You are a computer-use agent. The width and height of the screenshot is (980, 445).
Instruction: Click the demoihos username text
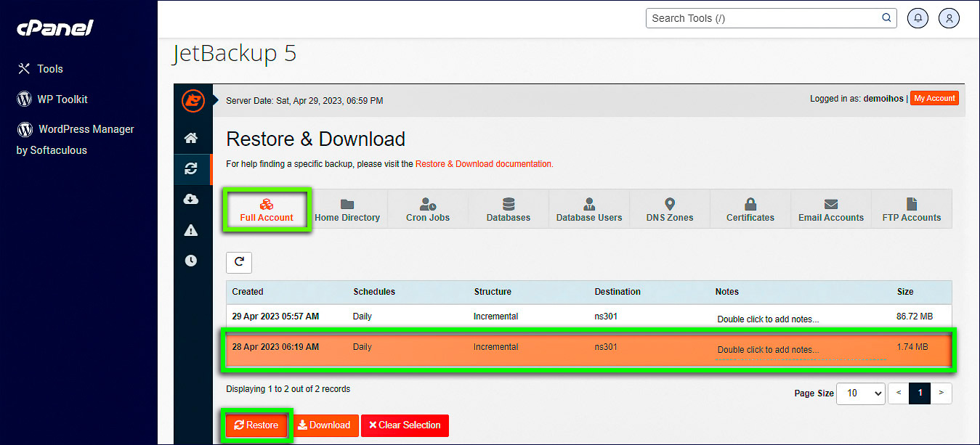tap(883, 99)
